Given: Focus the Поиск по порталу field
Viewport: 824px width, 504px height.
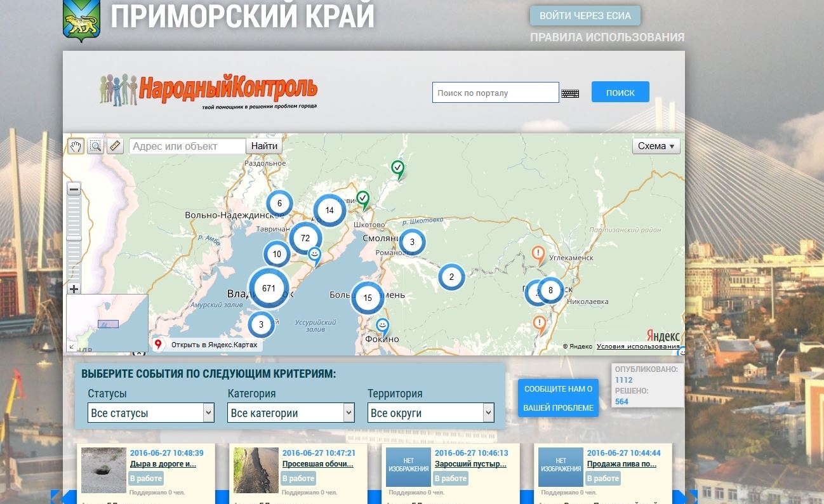Looking at the screenshot, I should [496, 93].
